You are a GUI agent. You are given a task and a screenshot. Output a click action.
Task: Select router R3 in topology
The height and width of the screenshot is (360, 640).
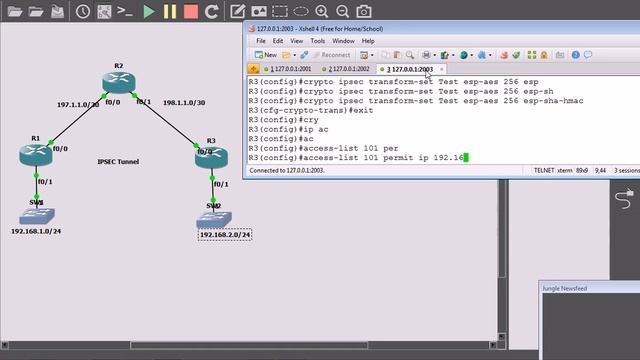pos(211,158)
